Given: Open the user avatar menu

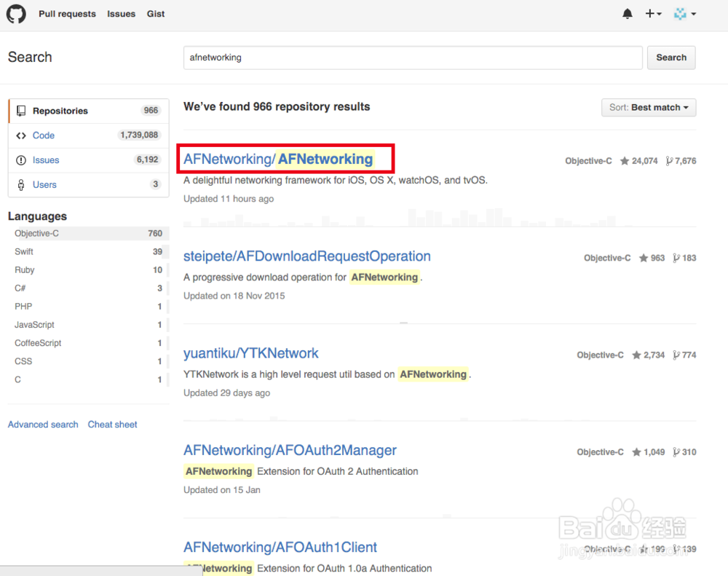Looking at the screenshot, I should [x=685, y=14].
